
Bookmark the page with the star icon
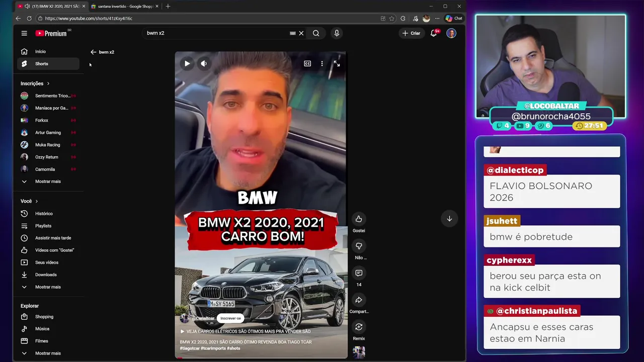392,19
